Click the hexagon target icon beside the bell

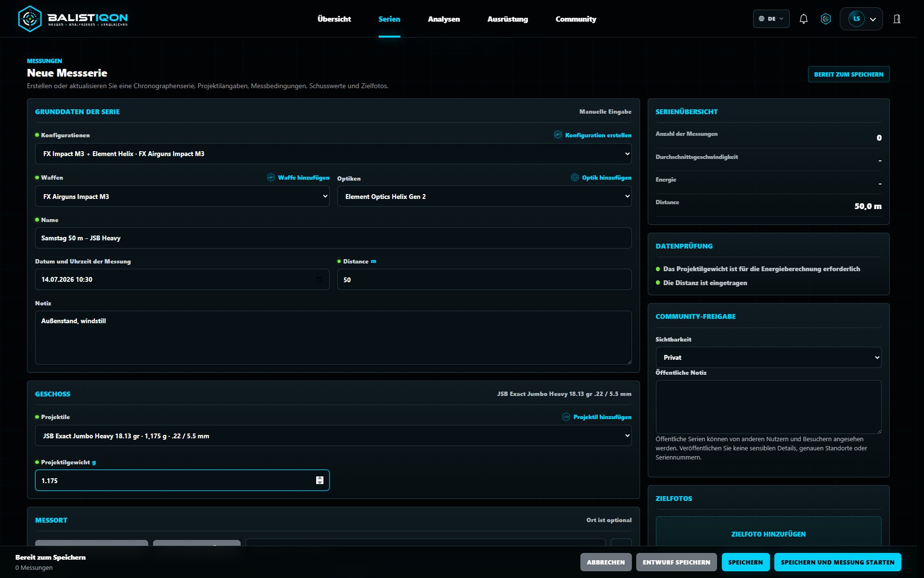(826, 19)
